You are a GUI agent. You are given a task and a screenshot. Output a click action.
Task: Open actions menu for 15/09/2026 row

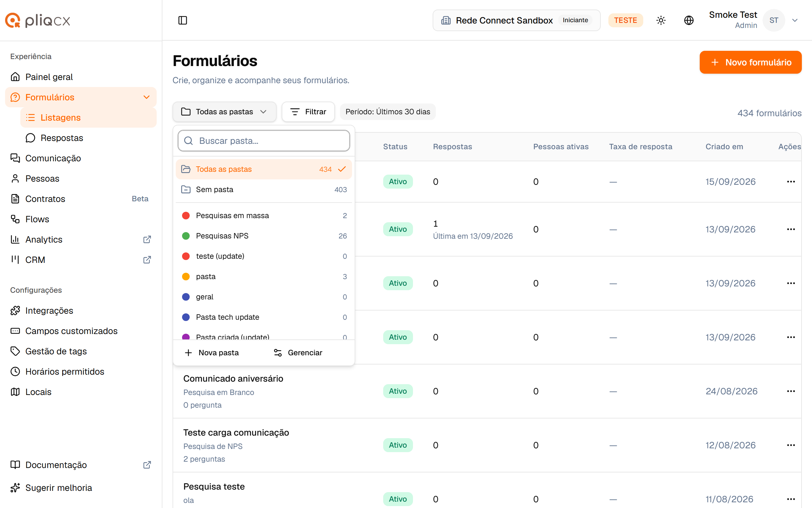(x=791, y=182)
